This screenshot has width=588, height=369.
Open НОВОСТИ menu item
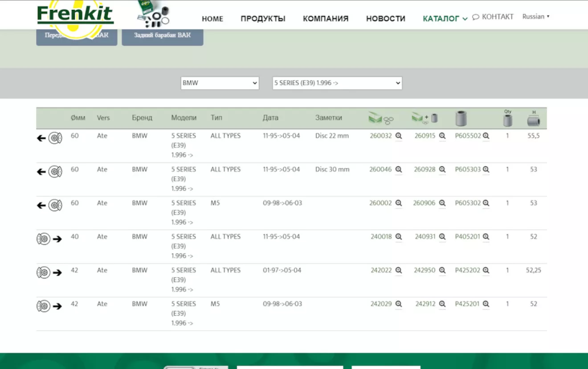[386, 19]
